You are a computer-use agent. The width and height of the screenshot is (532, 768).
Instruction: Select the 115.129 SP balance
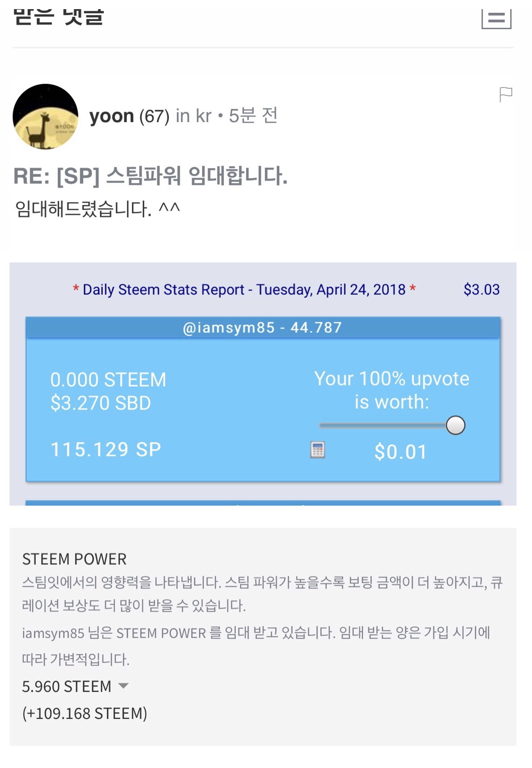click(x=106, y=450)
